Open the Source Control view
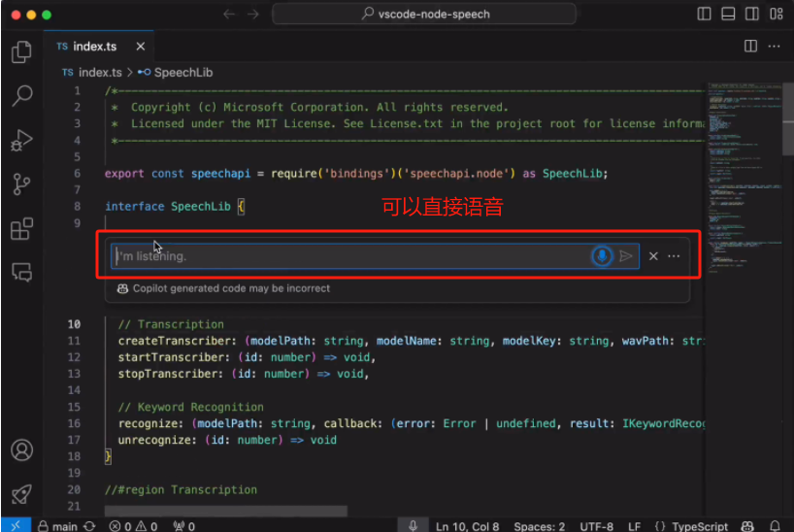The image size is (794, 532). [20, 184]
